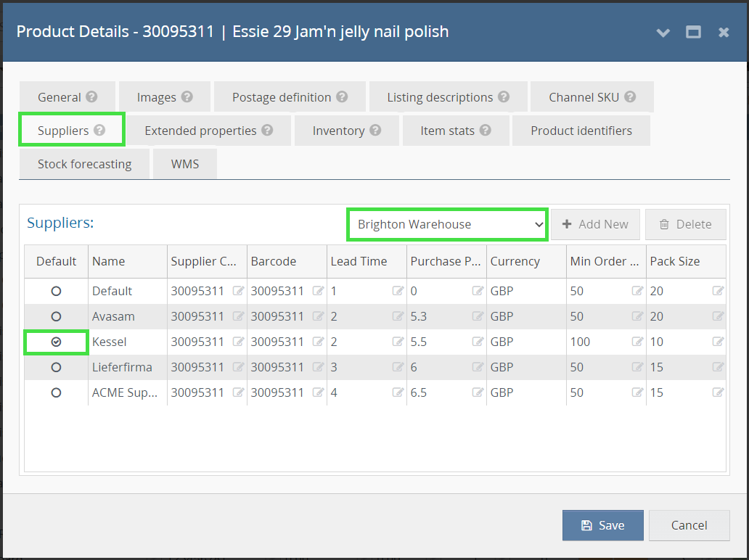The image size is (749, 560).
Task: Set Avasam as the default supplier
Action: 56,316
